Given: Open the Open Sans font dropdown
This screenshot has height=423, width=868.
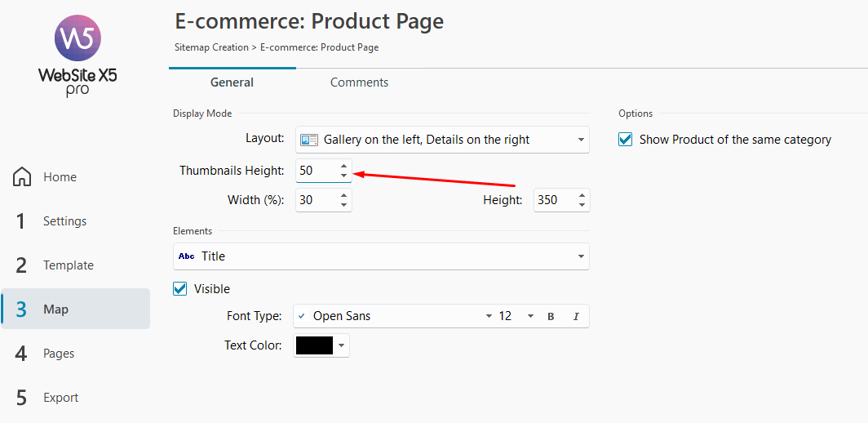Looking at the screenshot, I should click(x=489, y=316).
